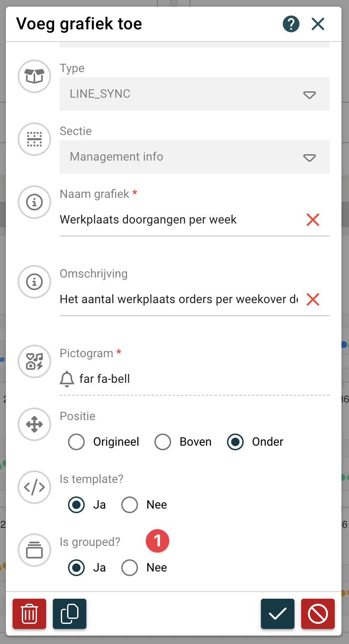The width and height of the screenshot is (349, 644).
Task: Click the copy duplicate icon button
Action: (x=70, y=614)
